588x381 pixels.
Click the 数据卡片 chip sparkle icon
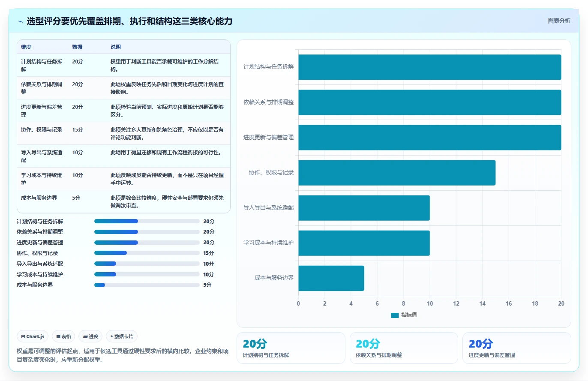(x=111, y=336)
